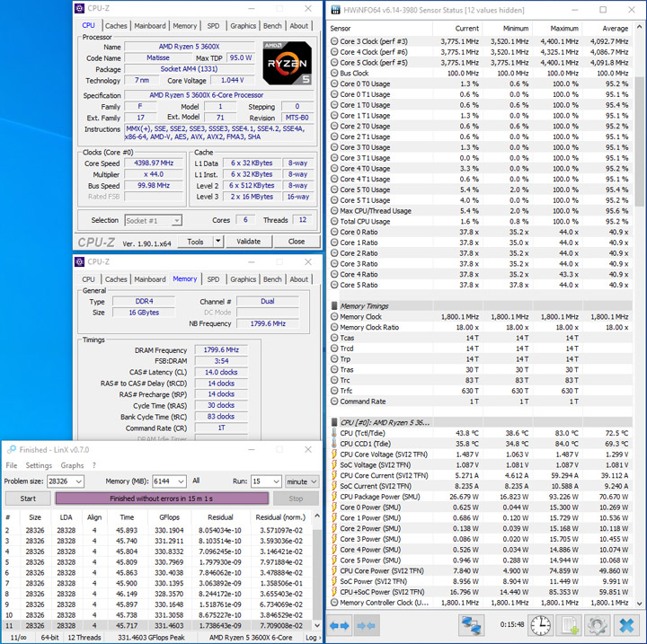Click the Close button in CPU-Z
Screen dimensions: 647x644
(x=297, y=242)
